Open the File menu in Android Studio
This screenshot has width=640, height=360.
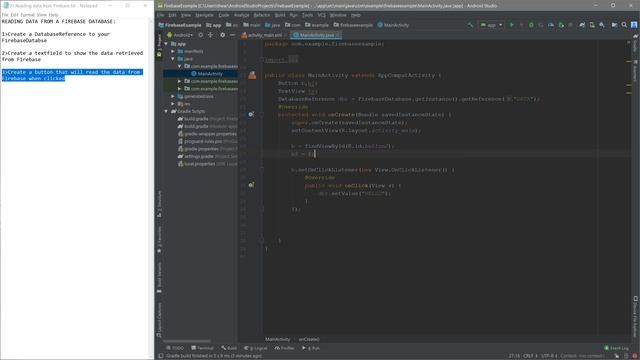pos(160,15)
